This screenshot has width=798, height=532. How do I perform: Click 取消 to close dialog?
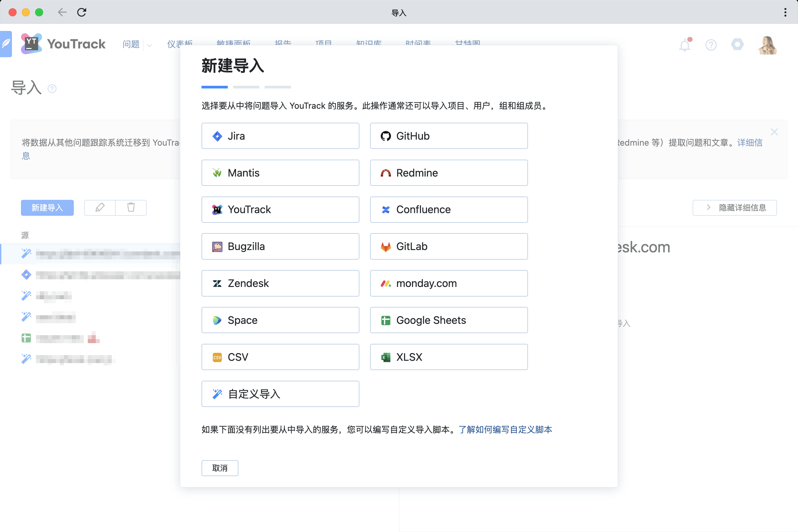click(219, 467)
